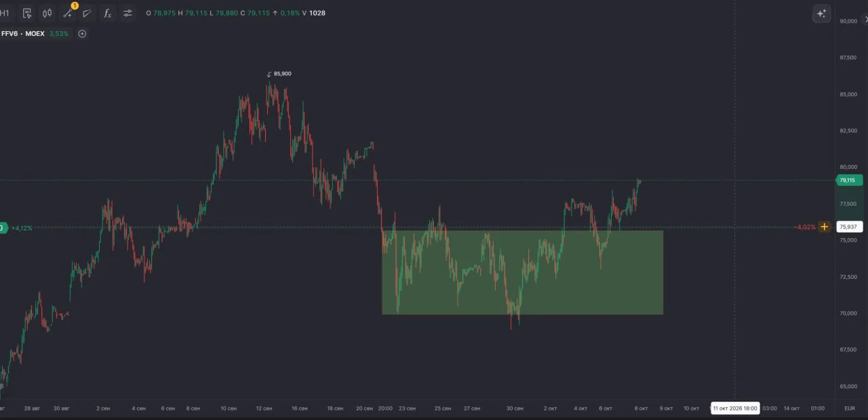The height and width of the screenshot is (420, 868).
Task: Click the +4,12% percentage label
Action: (x=22, y=227)
